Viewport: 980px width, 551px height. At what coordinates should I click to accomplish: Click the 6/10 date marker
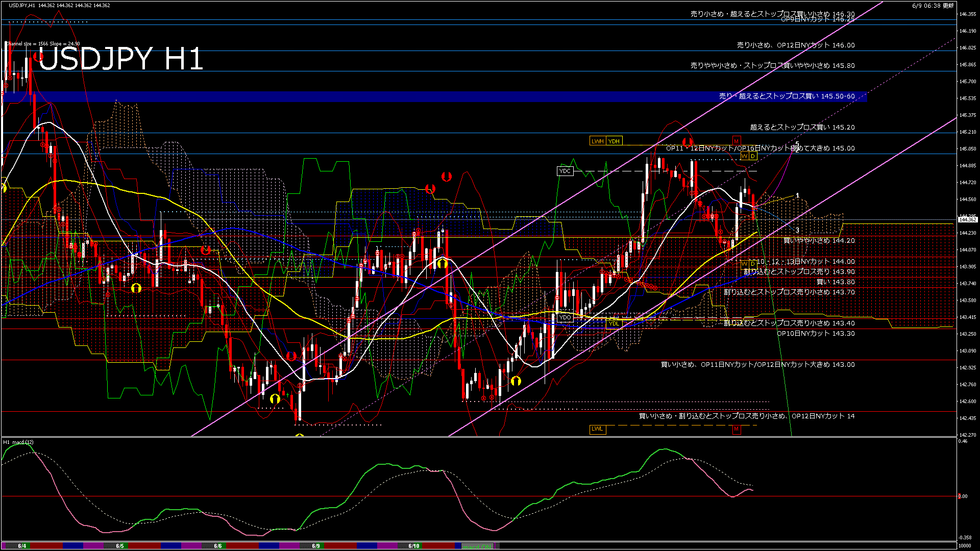coord(413,546)
